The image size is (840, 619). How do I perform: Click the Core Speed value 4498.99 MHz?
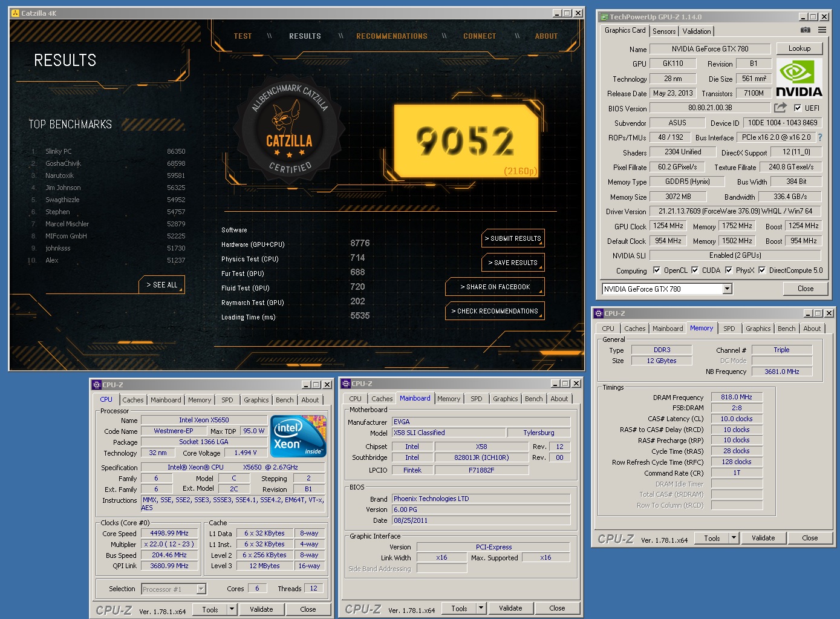(169, 533)
